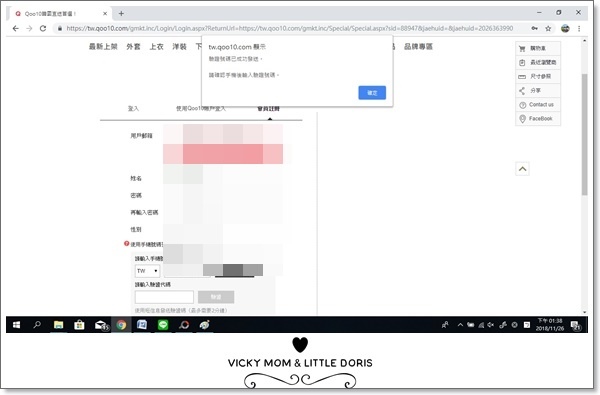600x395 pixels.
Task: Open the share option in the side panel
Action: pyautogui.click(x=538, y=91)
